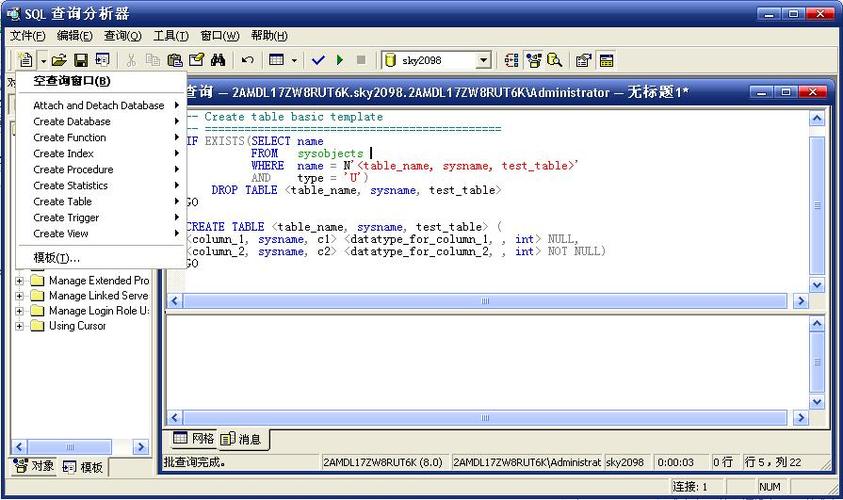Click the 模板(T)... menu entry
843x500 pixels.
coord(56,257)
